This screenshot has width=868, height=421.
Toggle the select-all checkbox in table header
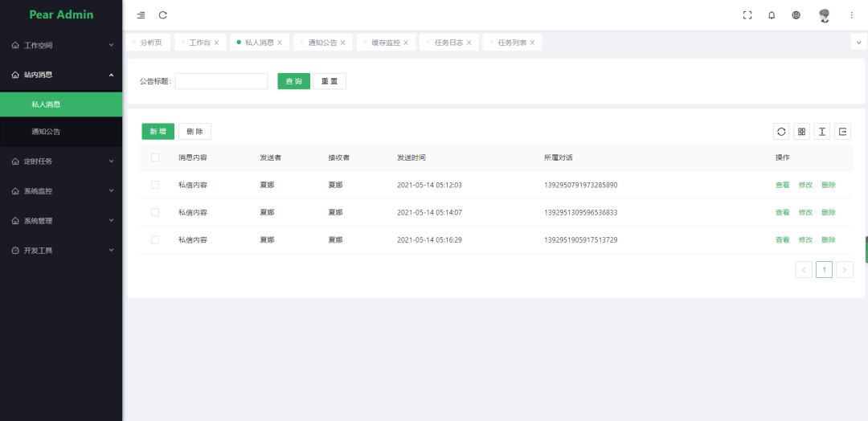[x=155, y=157]
